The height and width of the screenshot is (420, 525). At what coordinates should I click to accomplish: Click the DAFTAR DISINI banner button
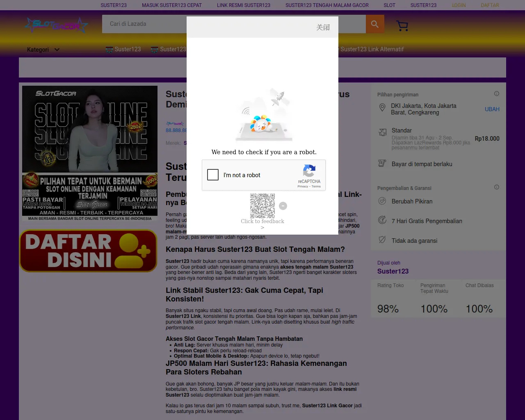pyautogui.click(x=88, y=251)
